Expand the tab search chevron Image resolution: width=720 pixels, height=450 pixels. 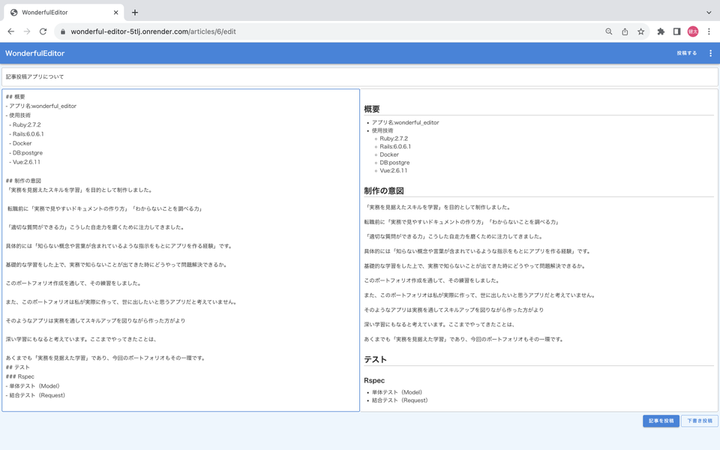pos(709,12)
